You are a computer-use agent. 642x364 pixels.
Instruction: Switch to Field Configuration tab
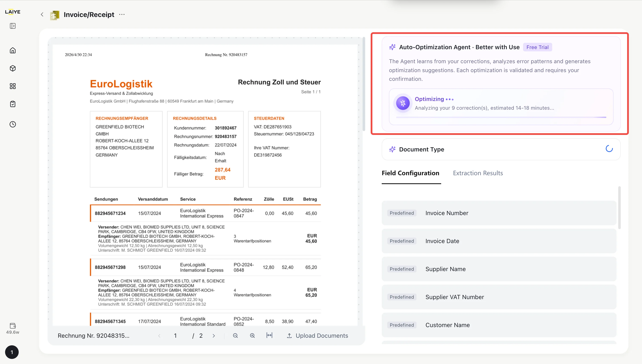[x=410, y=173]
